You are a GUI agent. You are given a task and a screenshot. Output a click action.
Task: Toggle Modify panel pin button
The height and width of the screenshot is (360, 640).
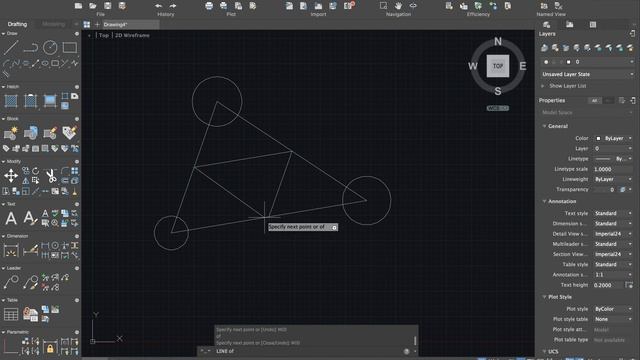[77, 162]
